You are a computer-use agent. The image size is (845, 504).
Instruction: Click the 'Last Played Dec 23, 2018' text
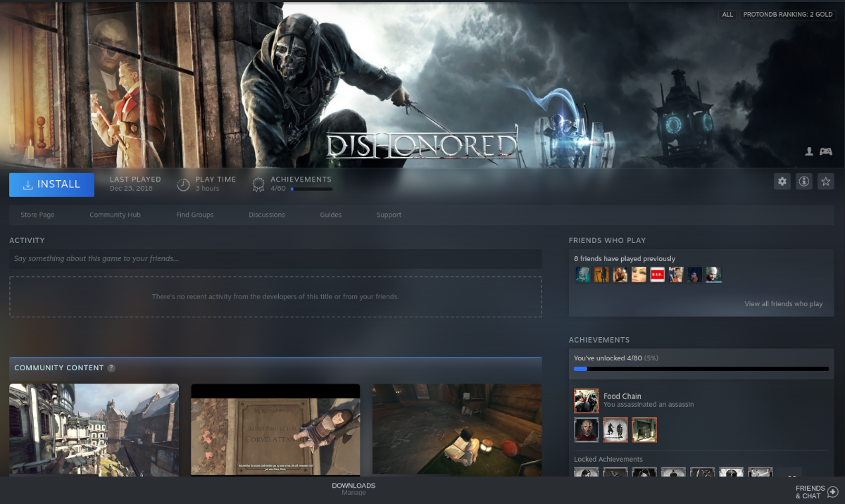pos(135,184)
